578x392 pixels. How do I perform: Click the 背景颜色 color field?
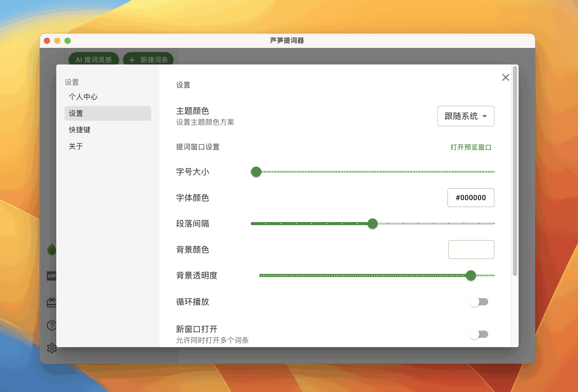tap(471, 250)
